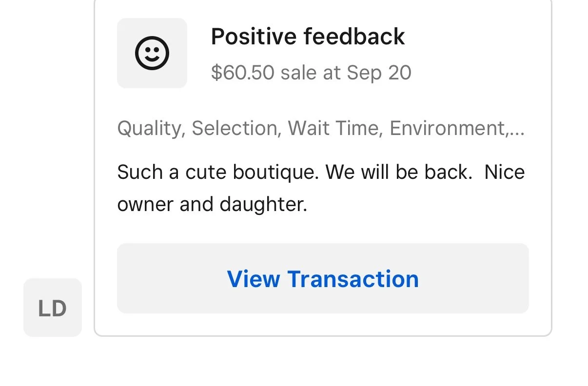Click the 'owner and daughter' comment text
Image resolution: width=588 pixels, height=386 pixels.
(212, 204)
